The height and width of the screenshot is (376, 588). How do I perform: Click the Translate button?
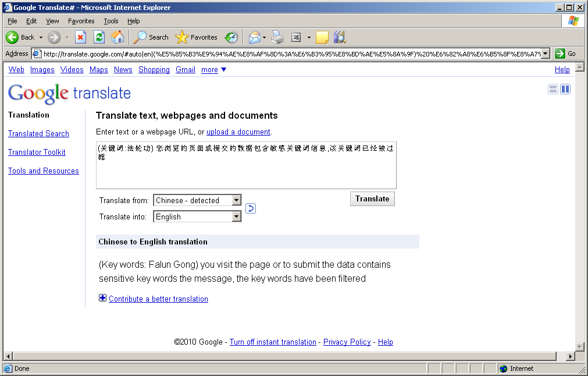tap(372, 199)
